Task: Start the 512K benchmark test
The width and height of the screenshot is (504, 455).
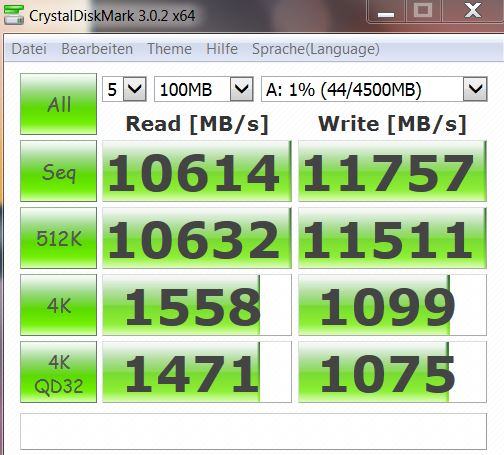Action: coord(59,238)
